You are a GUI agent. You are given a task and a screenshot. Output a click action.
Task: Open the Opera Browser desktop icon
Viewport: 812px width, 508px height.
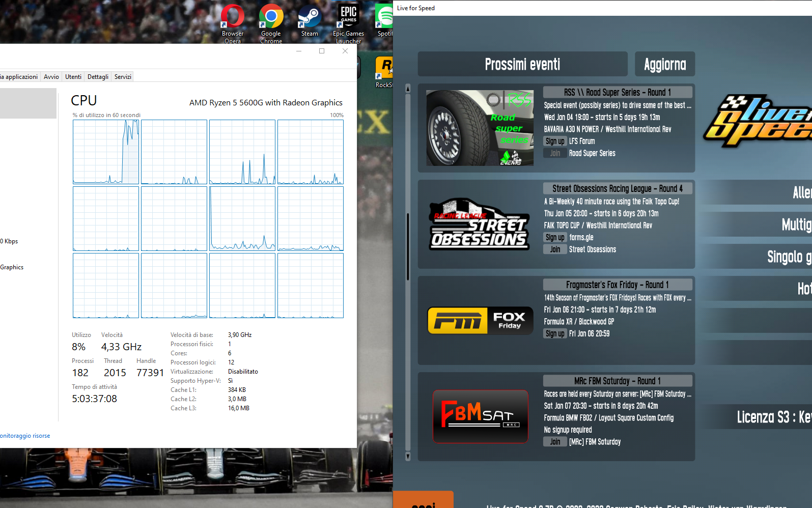233,23
